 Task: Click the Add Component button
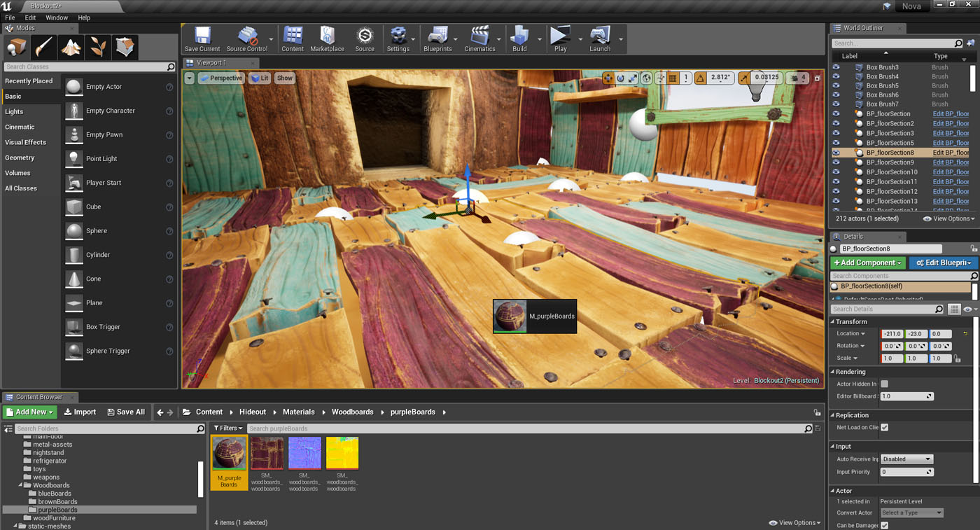pyautogui.click(x=868, y=263)
